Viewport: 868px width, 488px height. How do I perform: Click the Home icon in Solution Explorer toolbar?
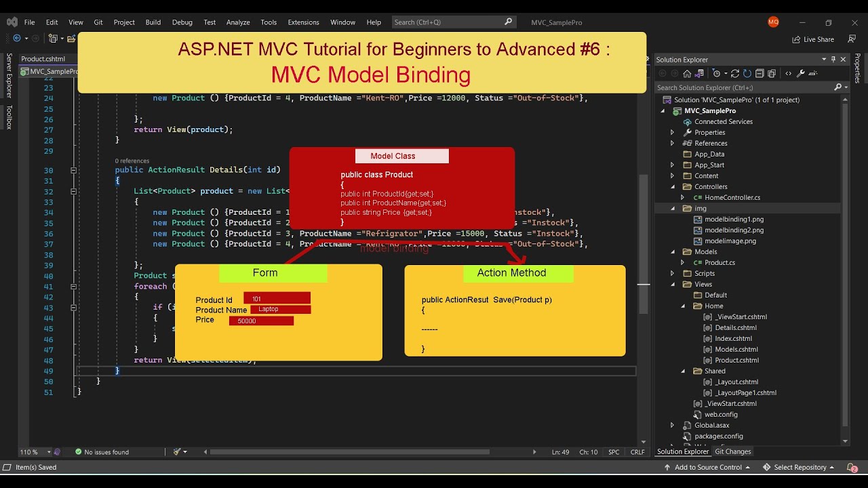click(687, 73)
